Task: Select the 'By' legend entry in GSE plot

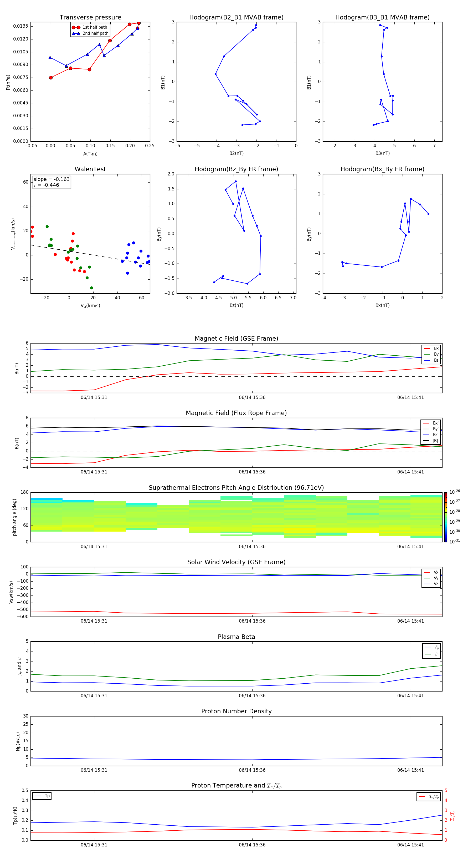Action: pos(431,355)
